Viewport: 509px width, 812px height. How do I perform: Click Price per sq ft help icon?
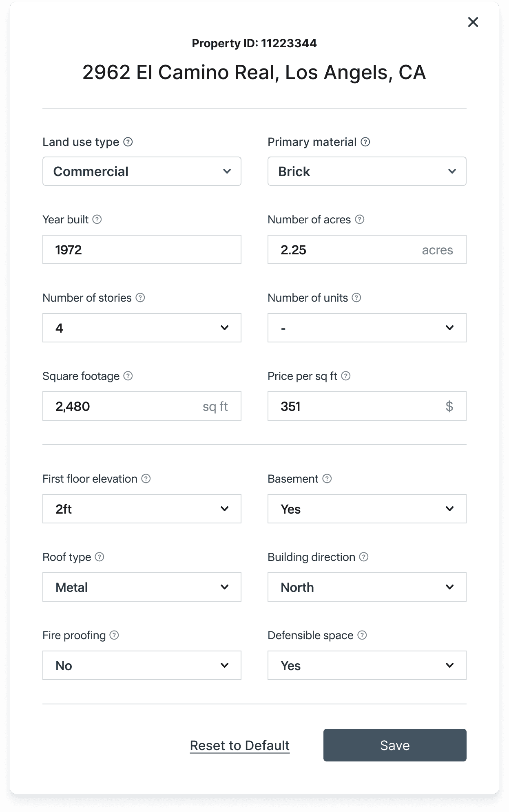[346, 376]
